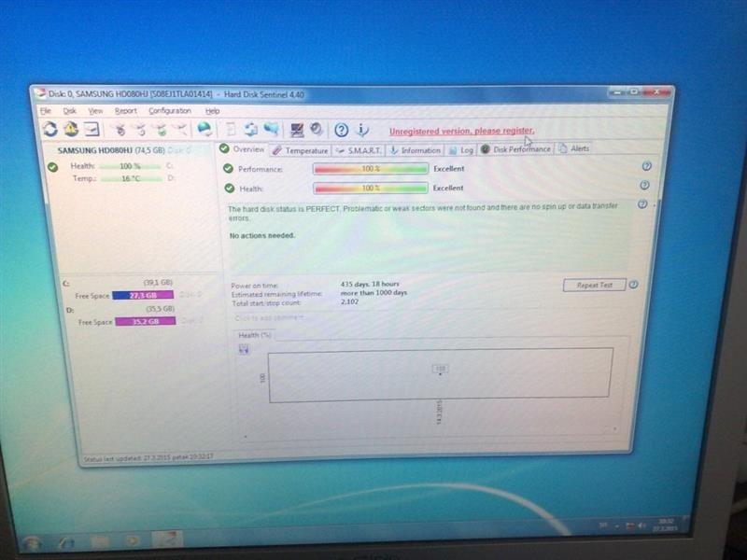Viewport: 747px width, 560px height.
Task: Click the refresh disk status toolbar icon
Action: 50,129
